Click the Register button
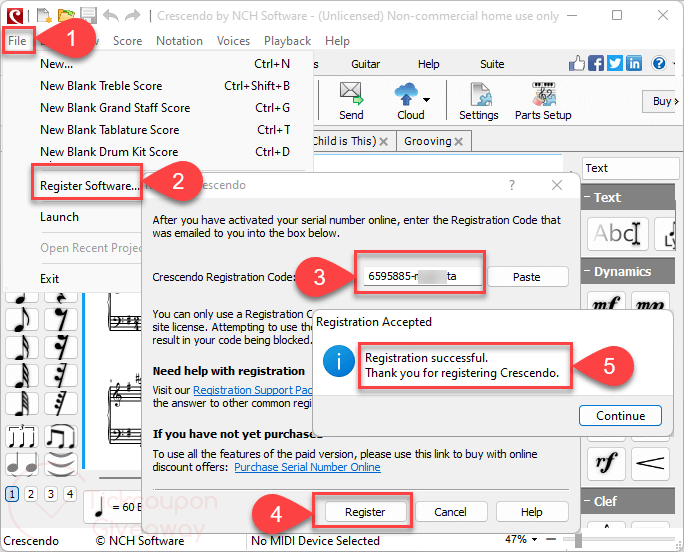The height and width of the screenshot is (552, 684). tap(365, 512)
